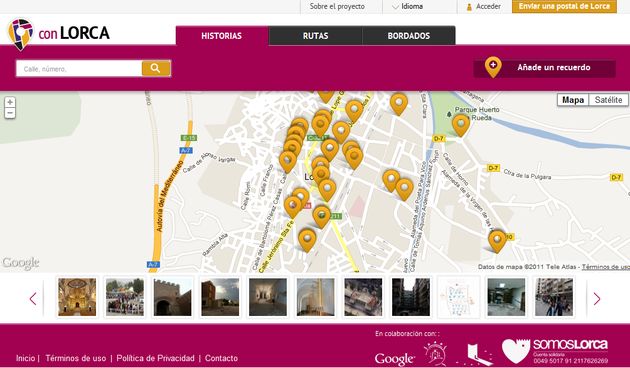The height and width of the screenshot is (368, 630).
Task: Open Política de Privacidad link
Action: coord(155,358)
